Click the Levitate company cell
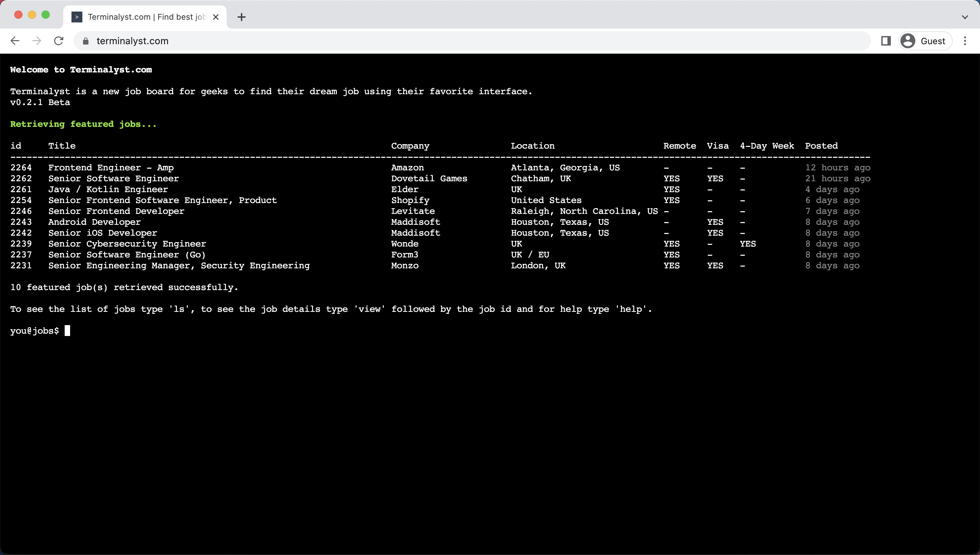The image size is (980, 555). click(x=413, y=211)
